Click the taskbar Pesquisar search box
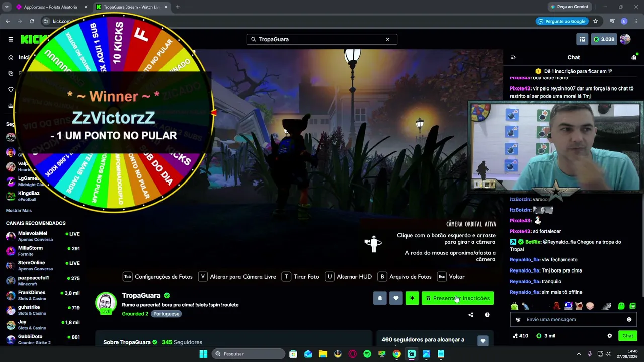The height and width of the screenshot is (362, 644). pos(248,354)
